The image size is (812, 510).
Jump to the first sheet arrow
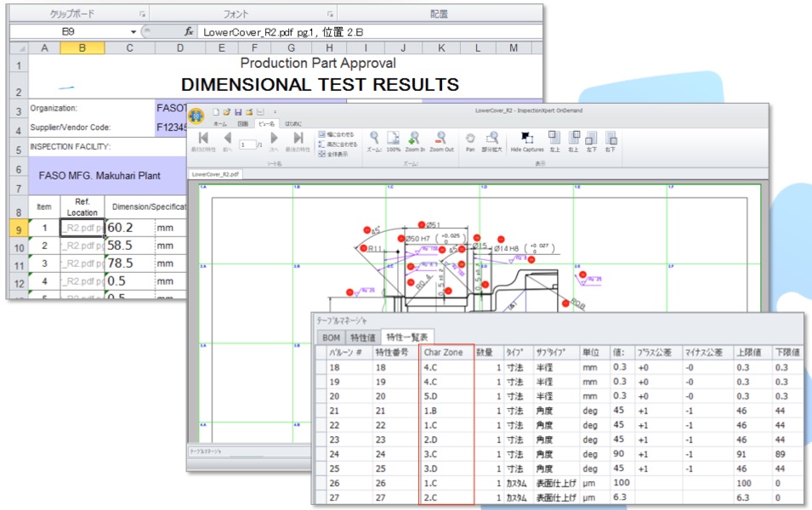(203, 139)
